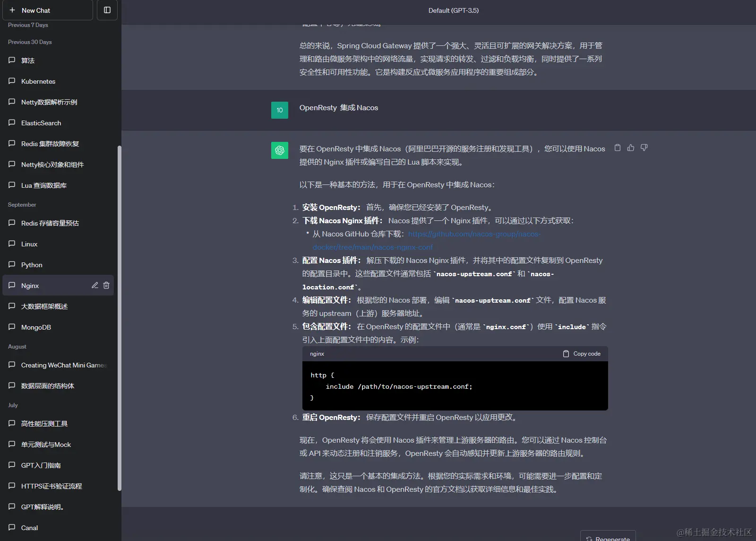Switch to the Python chat
Viewport: 756px width, 541px height.
pos(31,264)
